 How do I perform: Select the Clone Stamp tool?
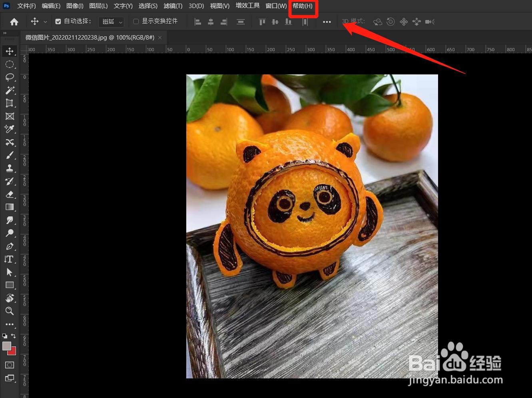point(10,168)
